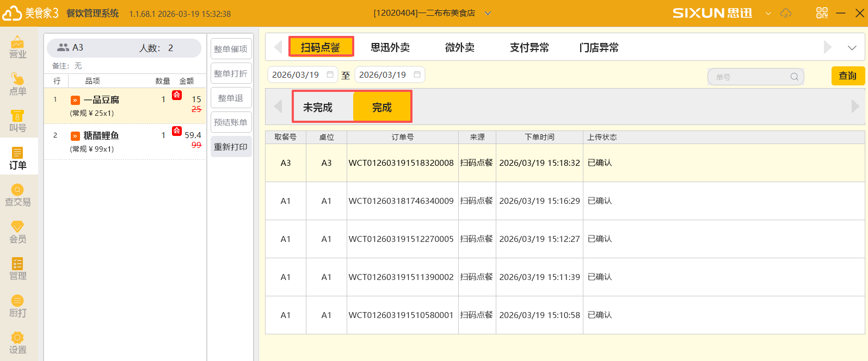Click the 重新打印 reprint button
868x361 pixels.
click(x=231, y=147)
